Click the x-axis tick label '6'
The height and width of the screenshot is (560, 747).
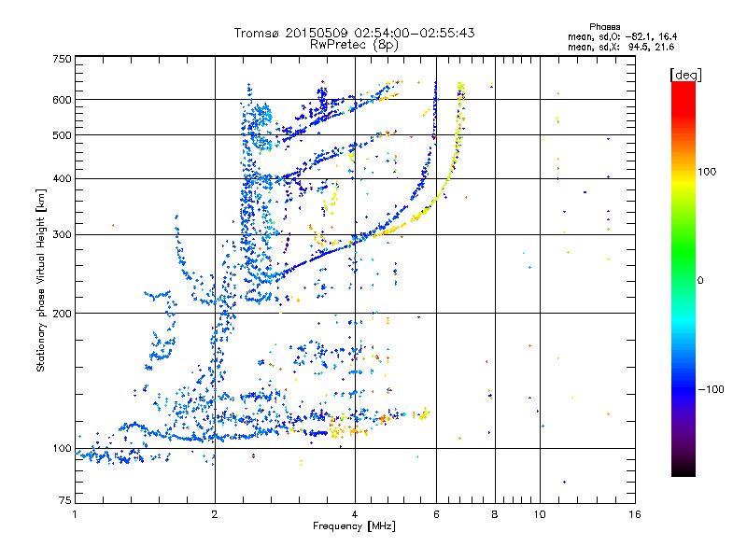click(436, 514)
